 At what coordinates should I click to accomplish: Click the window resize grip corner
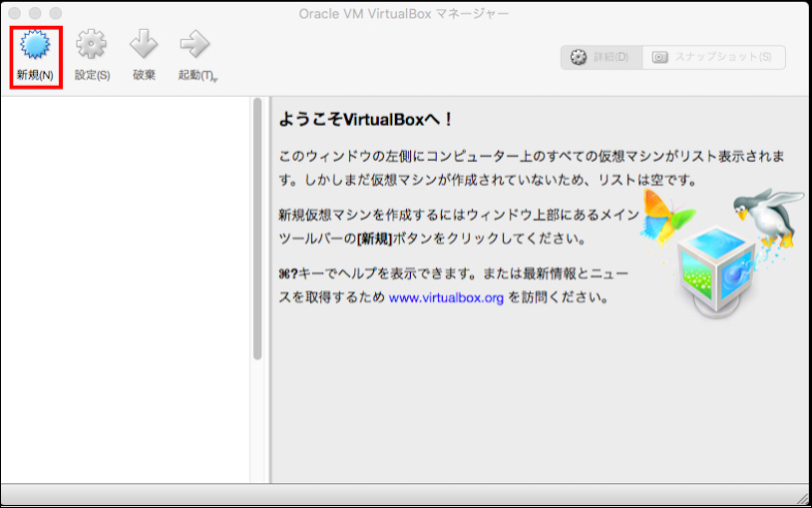pyautogui.click(x=802, y=497)
